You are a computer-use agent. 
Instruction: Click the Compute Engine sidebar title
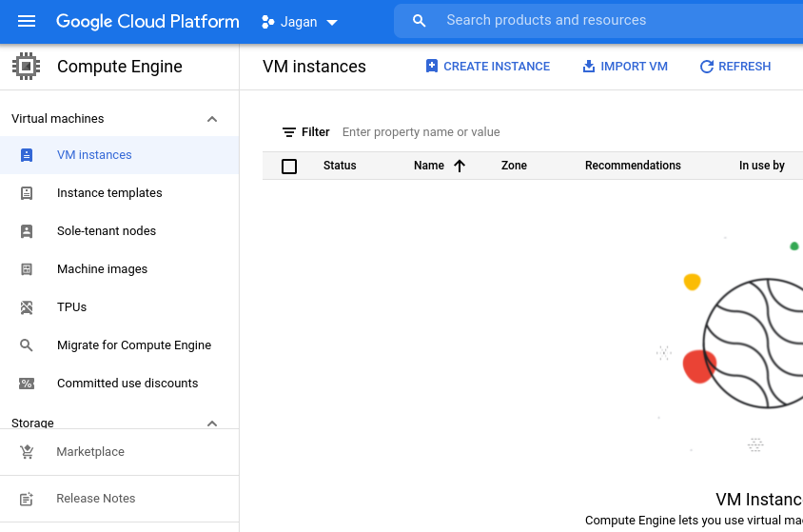click(120, 67)
